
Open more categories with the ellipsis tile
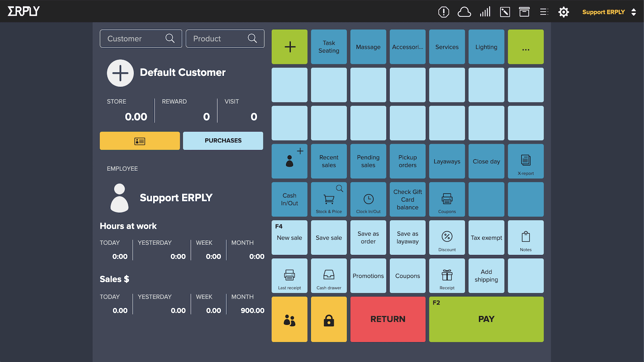click(526, 47)
